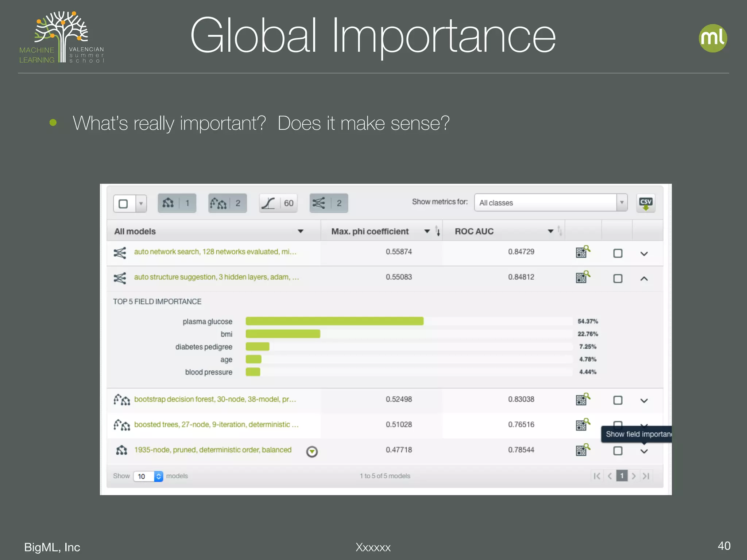Click the deepnet icon beside auto network search
This screenshot has width=747, height=560.
point(120,253)
